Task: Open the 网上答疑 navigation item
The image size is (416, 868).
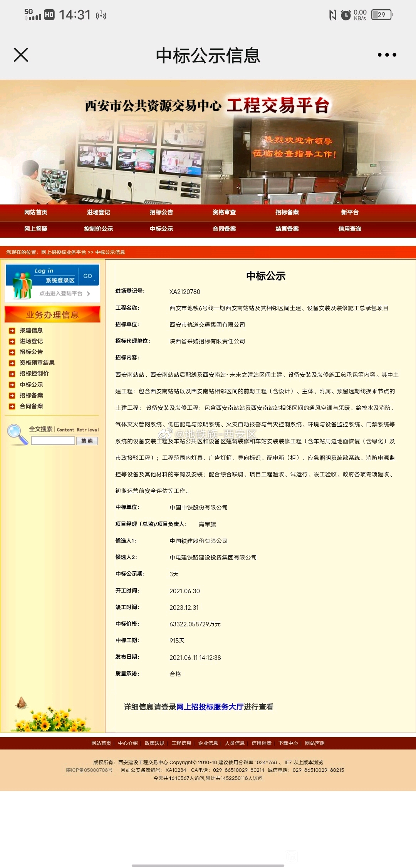Action: coord(35,229)
